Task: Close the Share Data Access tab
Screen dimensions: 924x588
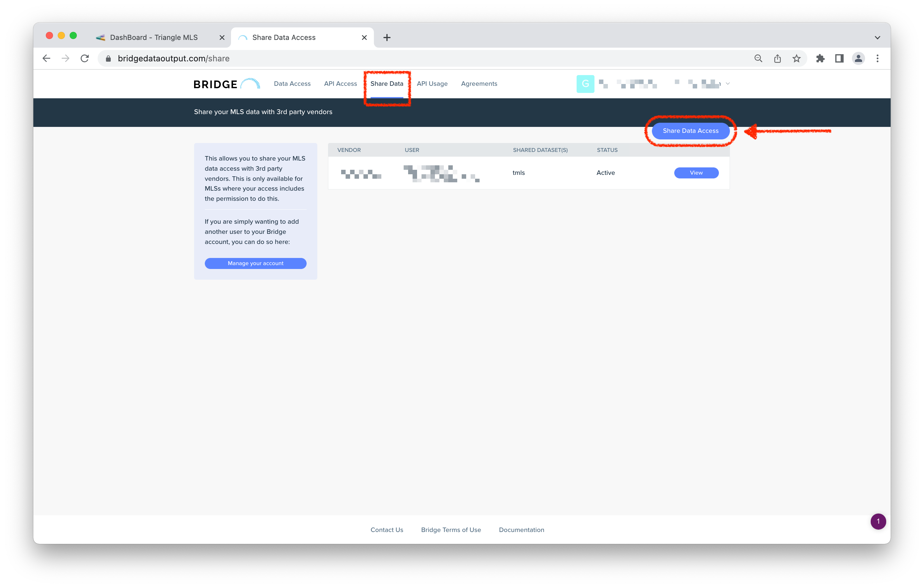Action: tap(364, 37)
